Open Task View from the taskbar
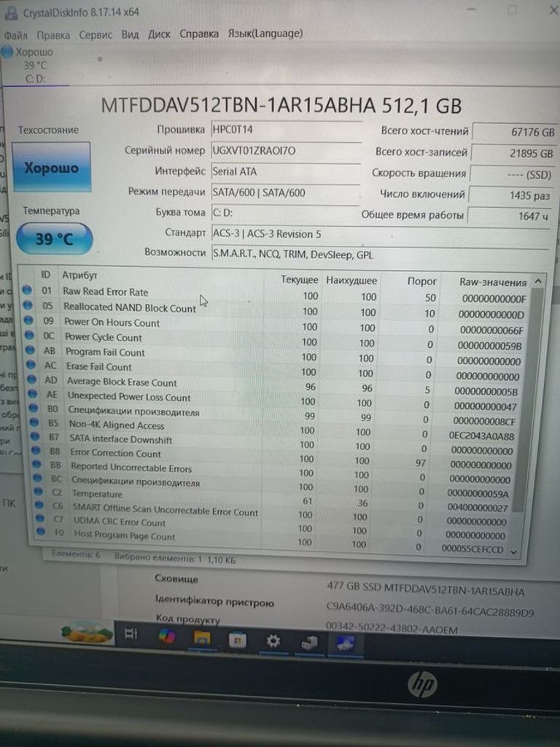The width and height of the screenshot is (560, 747). pyautogui.click(x=131, y=634)
